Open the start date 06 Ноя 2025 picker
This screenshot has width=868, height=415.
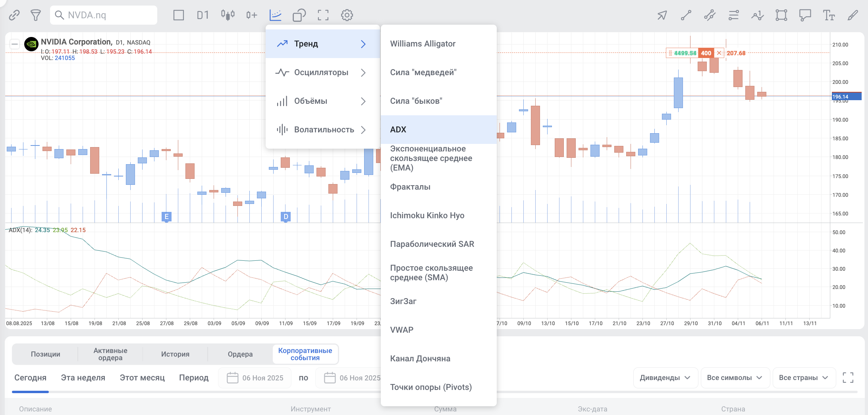tap(255, 378)
